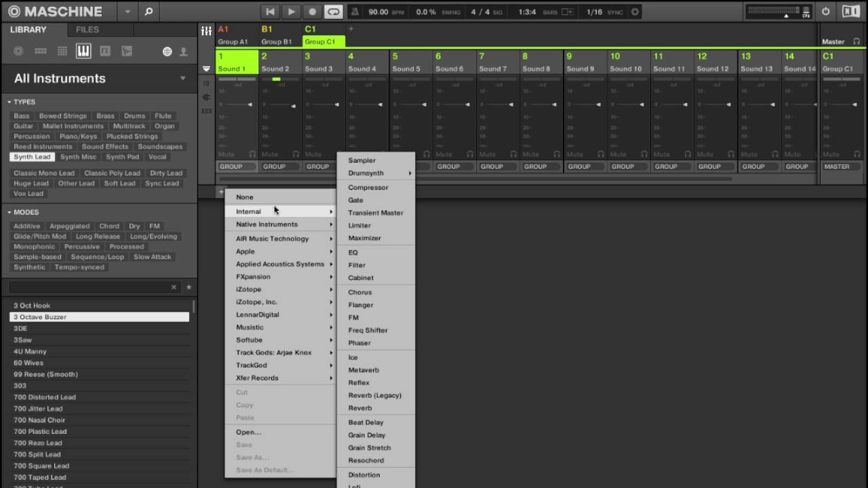Toggle the metronome icon
This screenshot has width=868, height=488.
click(355, 12)
